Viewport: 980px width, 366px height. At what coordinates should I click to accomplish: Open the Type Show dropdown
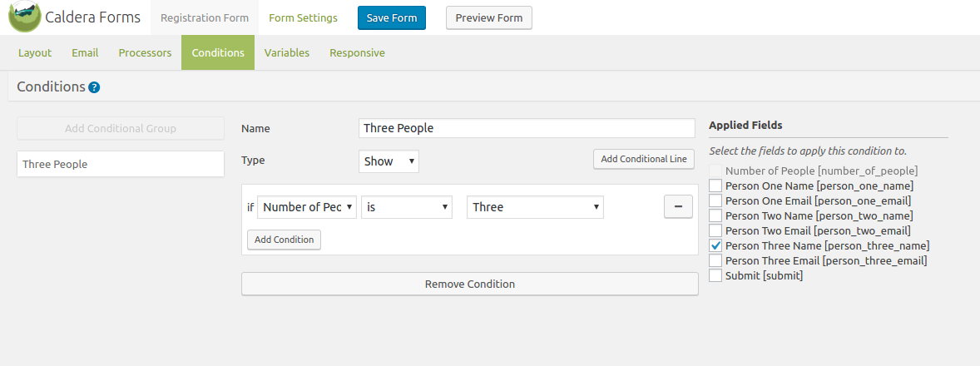[389, 161]
